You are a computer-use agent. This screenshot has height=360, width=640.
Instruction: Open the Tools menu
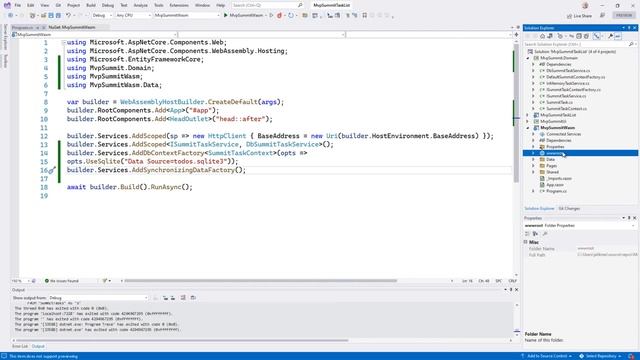point(158,5)
